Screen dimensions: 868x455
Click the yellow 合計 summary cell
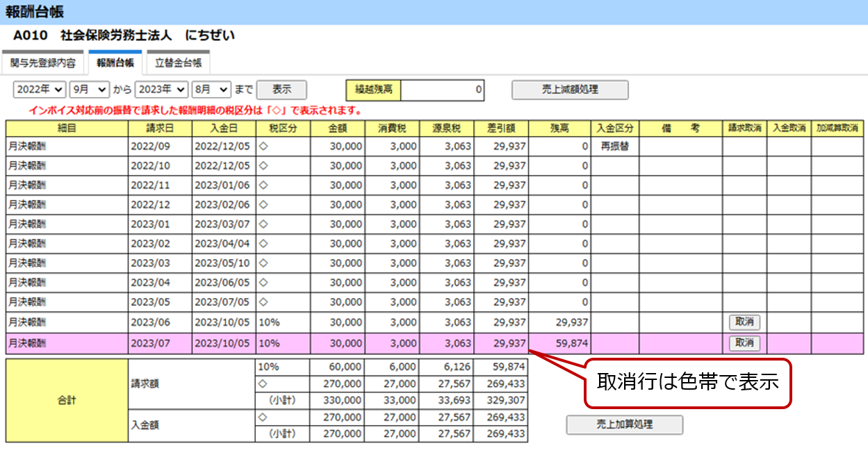(x=67, y=401)
